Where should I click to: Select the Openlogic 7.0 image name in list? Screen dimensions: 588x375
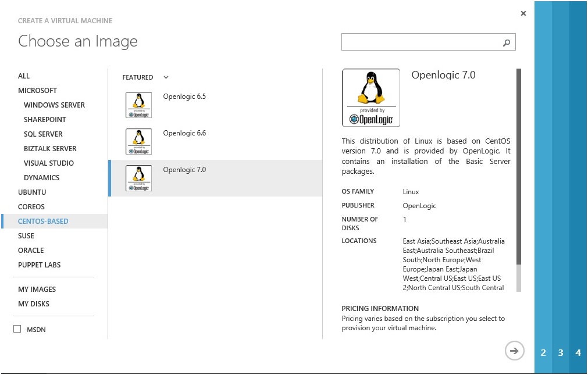[x=184, y=170]
